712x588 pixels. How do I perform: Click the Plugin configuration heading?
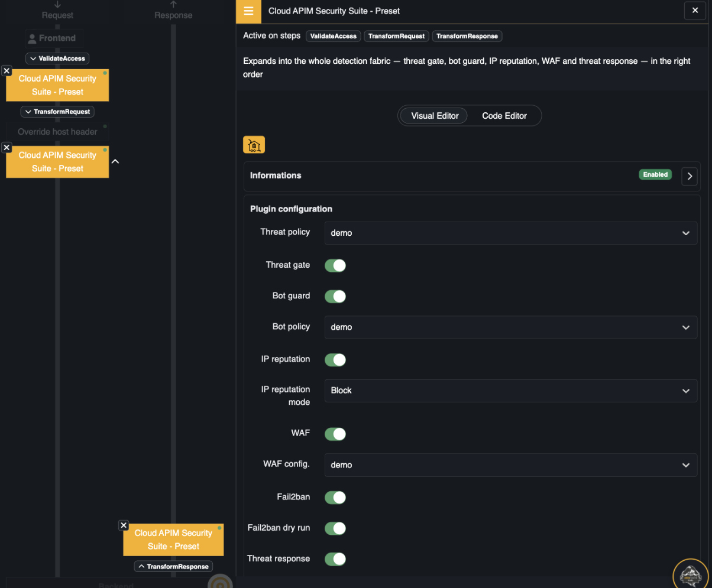[291, 209]
